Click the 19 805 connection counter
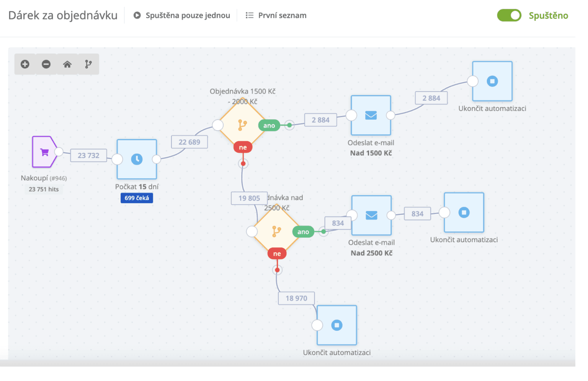The height and width of the screenshot is (381, 588). 249,198
